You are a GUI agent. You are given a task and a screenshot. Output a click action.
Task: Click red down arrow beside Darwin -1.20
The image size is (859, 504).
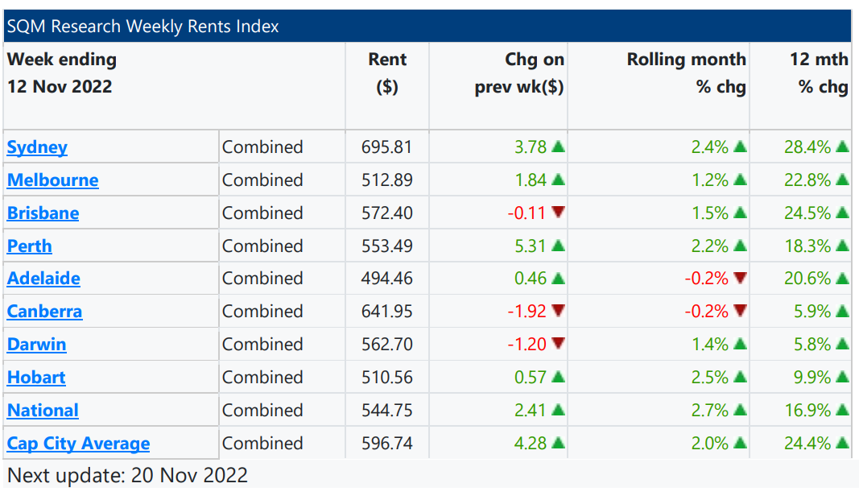coord(558,345)
